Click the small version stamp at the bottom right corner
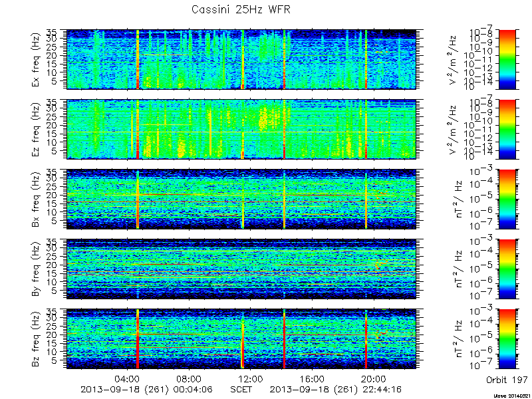Screen dimensions: 532x399 coord(512,396)
